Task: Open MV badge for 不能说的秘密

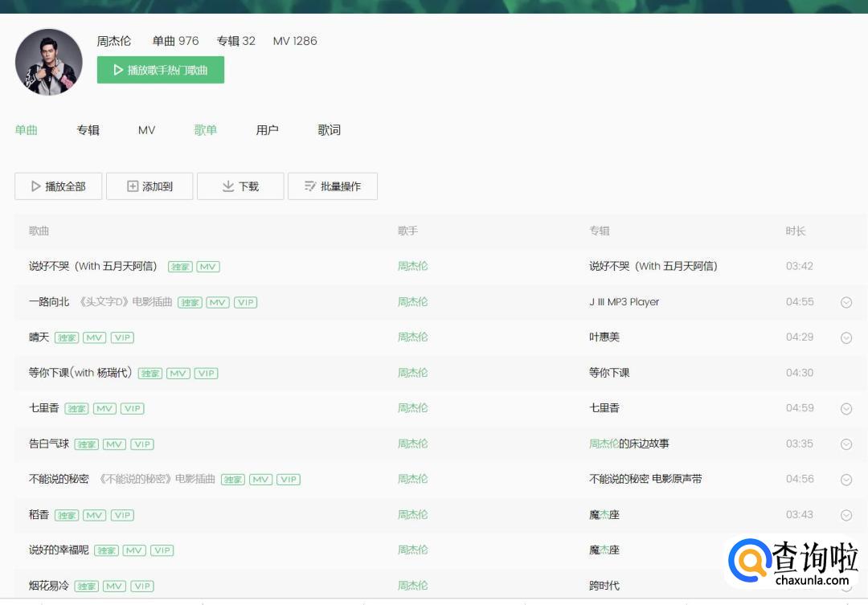Action: 260,480
